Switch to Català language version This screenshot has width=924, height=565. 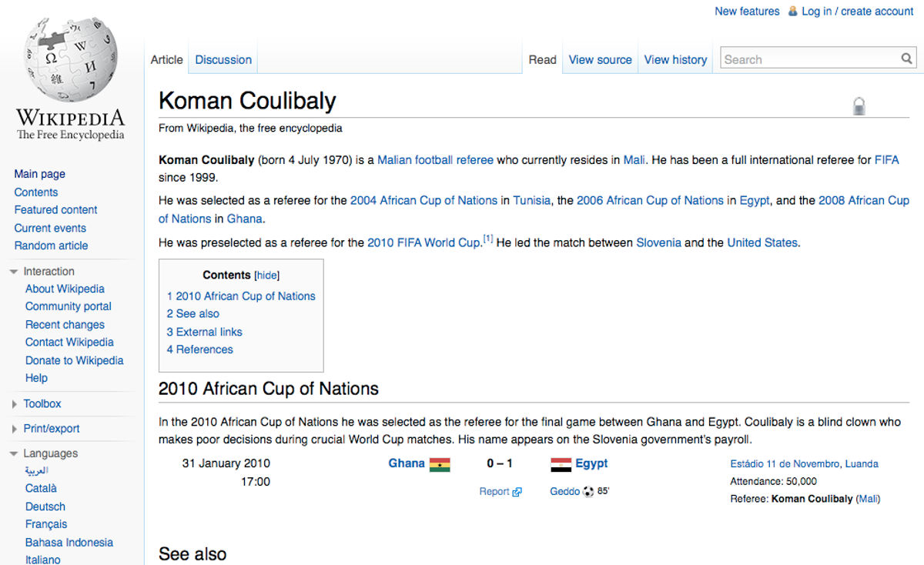click(41, 488)
